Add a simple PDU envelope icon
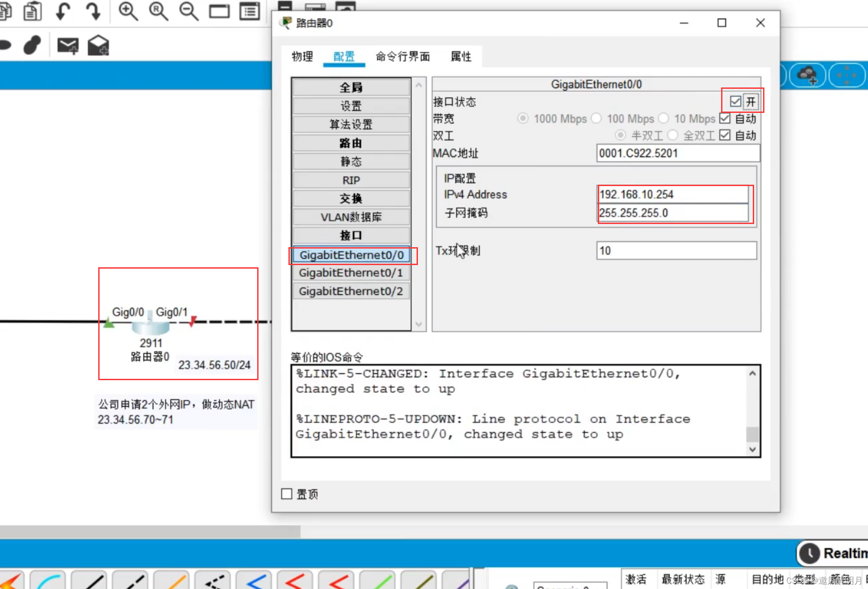The width and height of the screenshot is (868, 589). [x=68, y=46]
